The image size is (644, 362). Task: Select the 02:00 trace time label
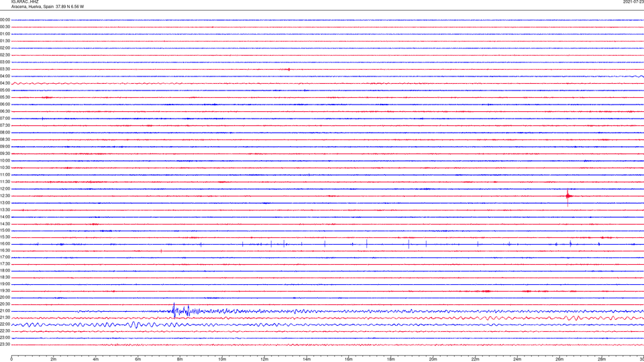click(x=5, y=48)
